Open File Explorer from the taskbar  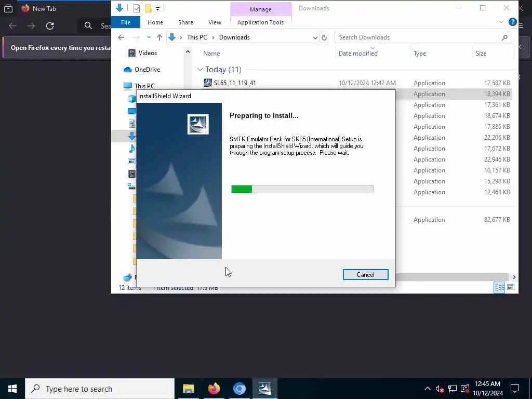188,389
